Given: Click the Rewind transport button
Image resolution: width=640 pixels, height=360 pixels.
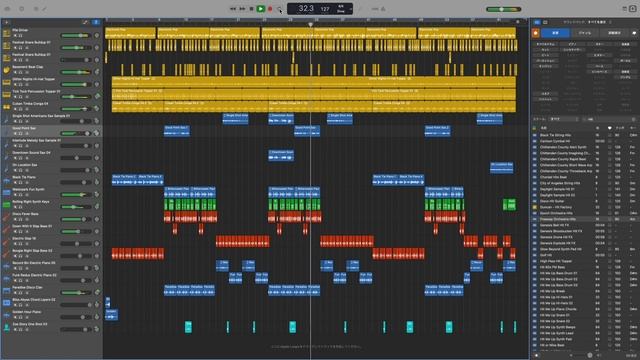Looking at the screenshot, I should click(233, 9).
